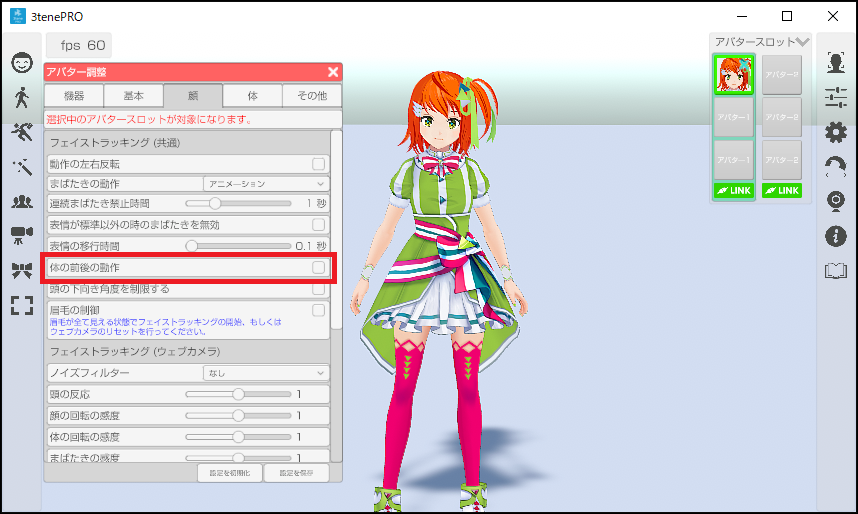The width and height of the screenshot is (858, 514).
Task: Adjust the 頭の反応 slider
Action: point(238,394)
